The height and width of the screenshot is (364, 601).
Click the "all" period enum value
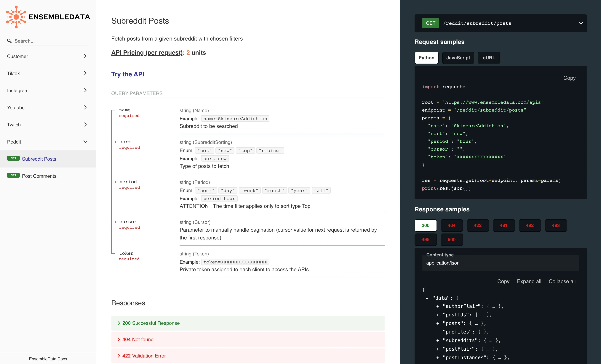coord(321,191)
